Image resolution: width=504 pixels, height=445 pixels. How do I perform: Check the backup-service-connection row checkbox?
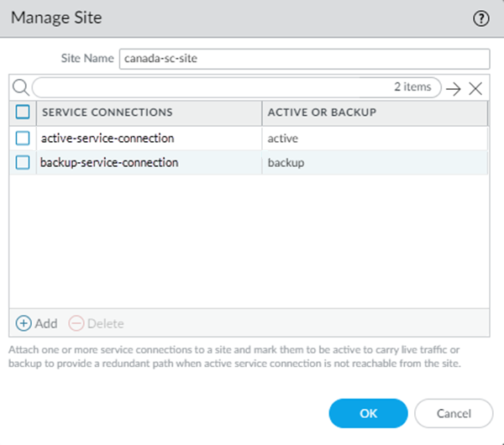pos(23,162)
